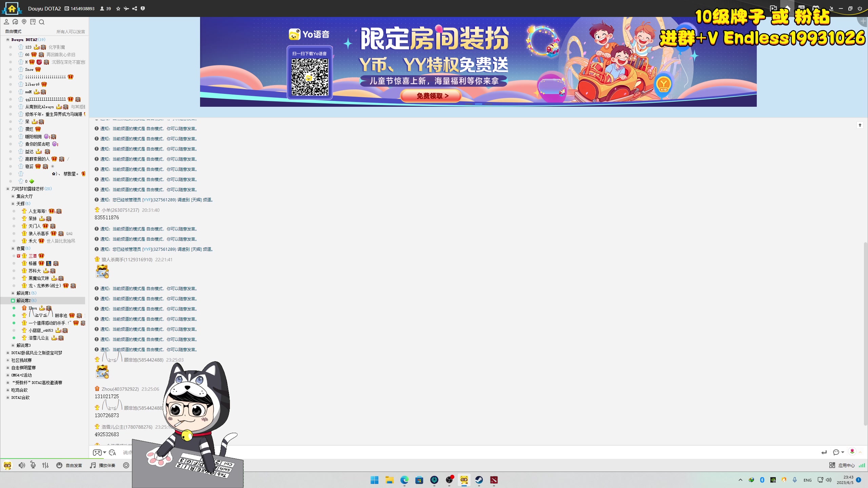The width and height of the screenshot is (868, 488).
Task: Check the green network signal bars icon
Action: (x=862, y=465)
